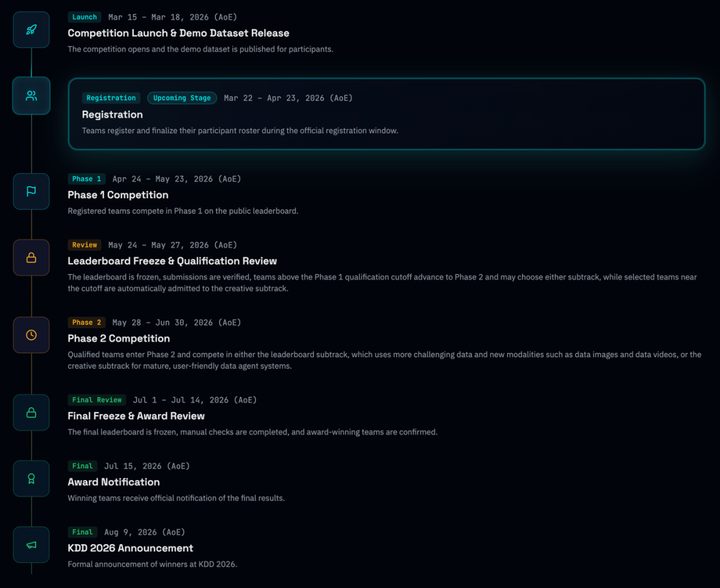This screenshot has width=720, height=588.
Task: Click the Phase 1 tag label
Action: tap(87, 179)
